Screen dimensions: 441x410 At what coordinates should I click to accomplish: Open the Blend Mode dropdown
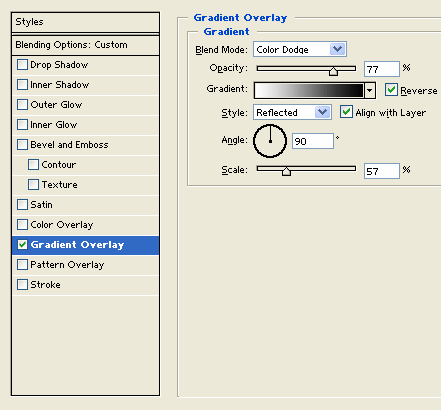[x=300, y=49]
